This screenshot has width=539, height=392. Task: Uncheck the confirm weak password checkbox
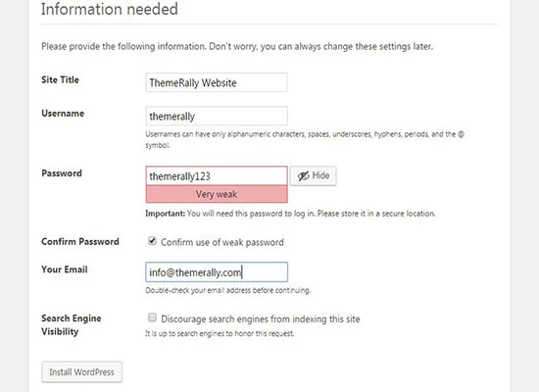(152, 241)
